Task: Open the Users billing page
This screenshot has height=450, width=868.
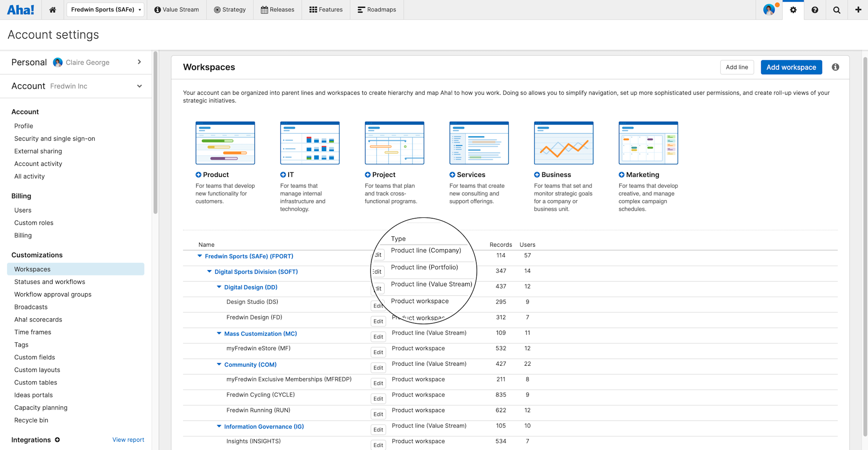Action: pos(23,210)
